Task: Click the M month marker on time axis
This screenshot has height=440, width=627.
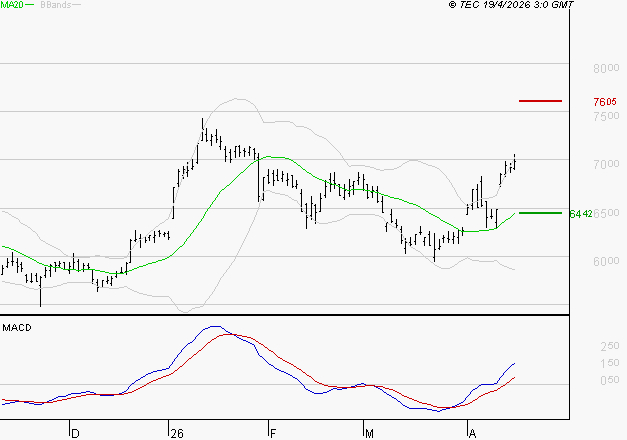Action: click(369, 433)
